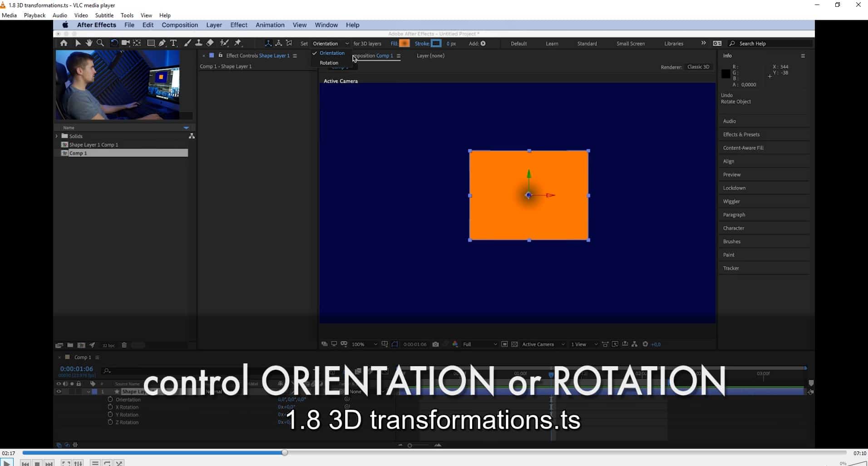Select the Brush tool

click(x=187, y=43)
